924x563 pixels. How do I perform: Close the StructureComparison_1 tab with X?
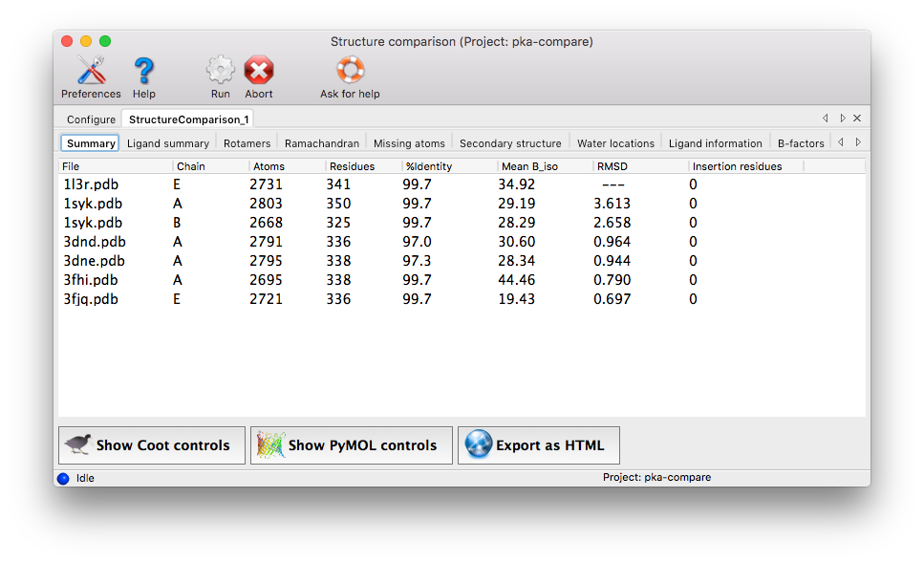coord(857,119)
